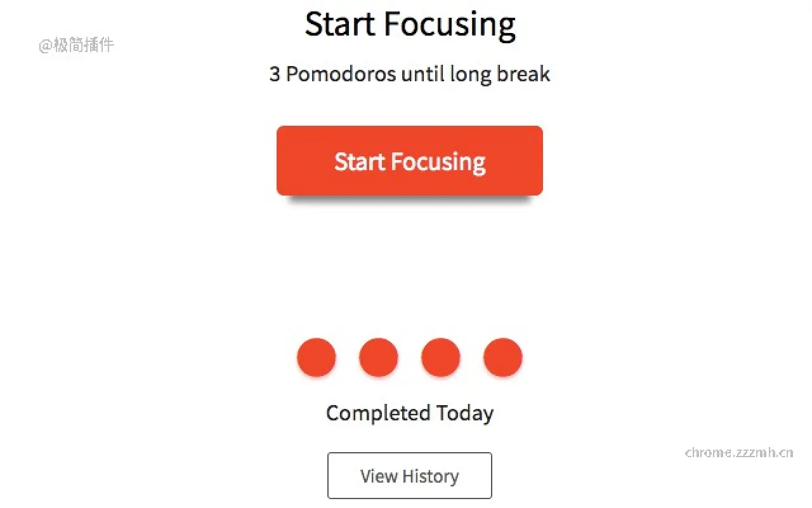812x508 pixels.
Task: Pick the third red pomodoro dot
Action: [441, 358]
